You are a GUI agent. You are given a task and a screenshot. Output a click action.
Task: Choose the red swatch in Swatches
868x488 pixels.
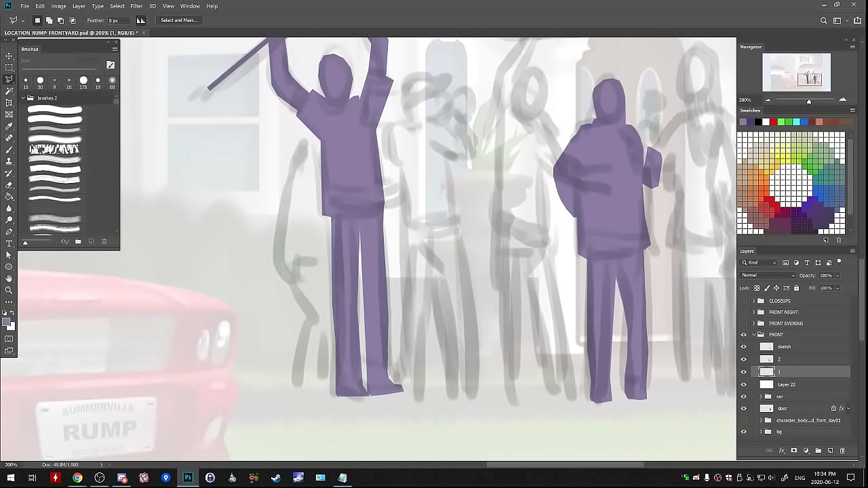pyautogui.click(x=773, y=122)
